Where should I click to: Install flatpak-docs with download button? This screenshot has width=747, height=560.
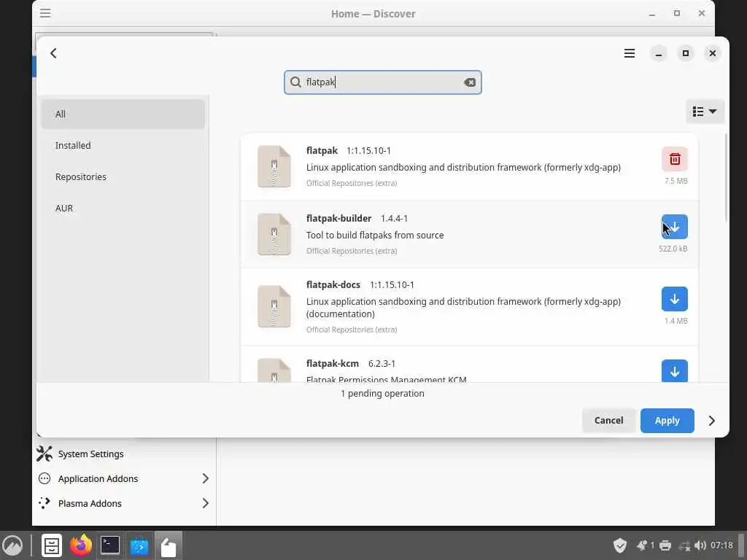(x=675, y=299)
